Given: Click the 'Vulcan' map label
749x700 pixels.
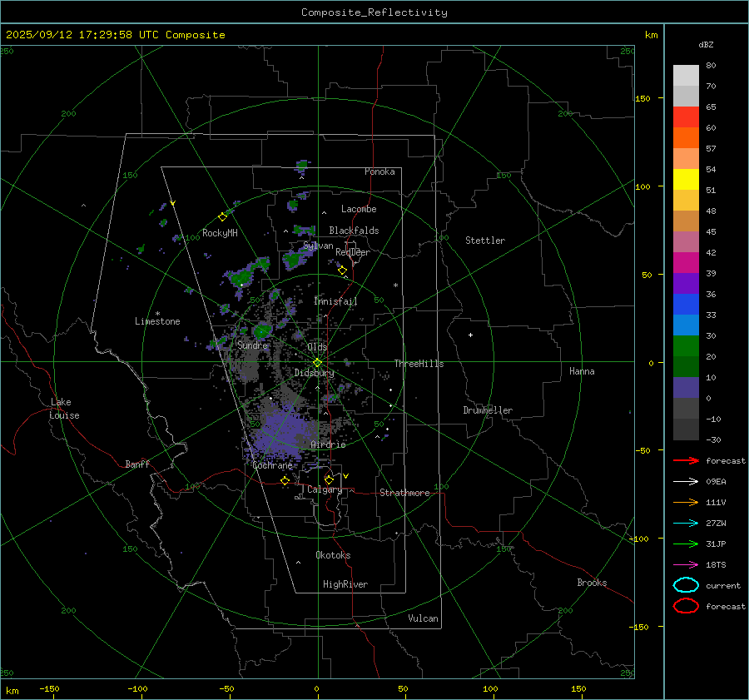Looking at the screenshot, I should tap(423, 618).
